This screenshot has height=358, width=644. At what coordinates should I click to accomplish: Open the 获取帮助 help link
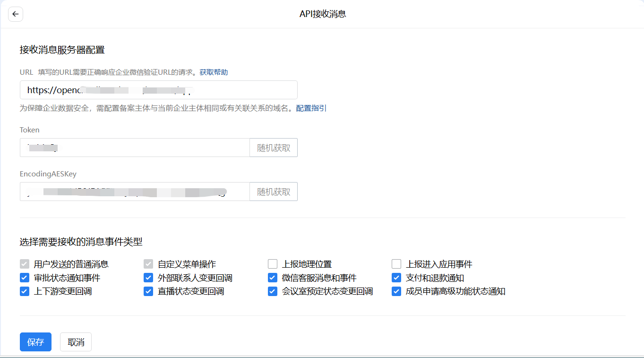coord(214,72)
